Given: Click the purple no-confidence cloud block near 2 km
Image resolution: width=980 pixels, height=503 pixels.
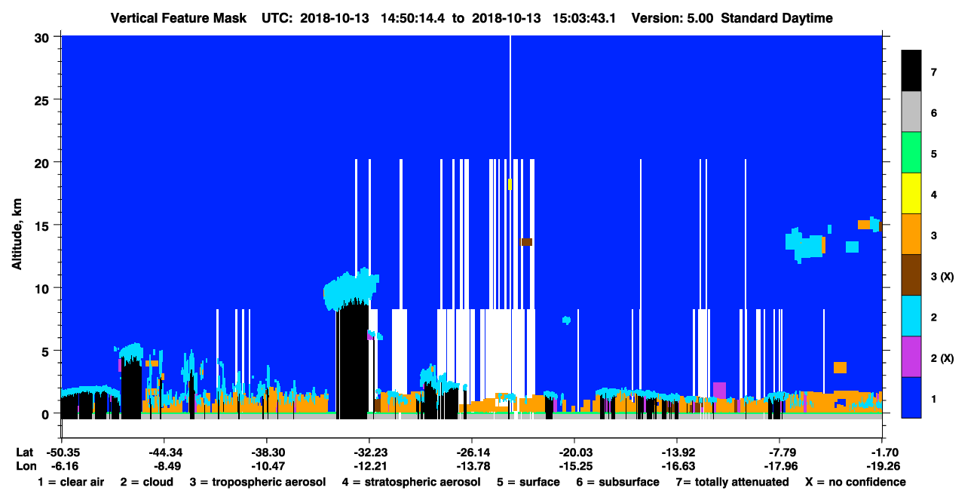Looking at the screenshot, I should (719, 390).
